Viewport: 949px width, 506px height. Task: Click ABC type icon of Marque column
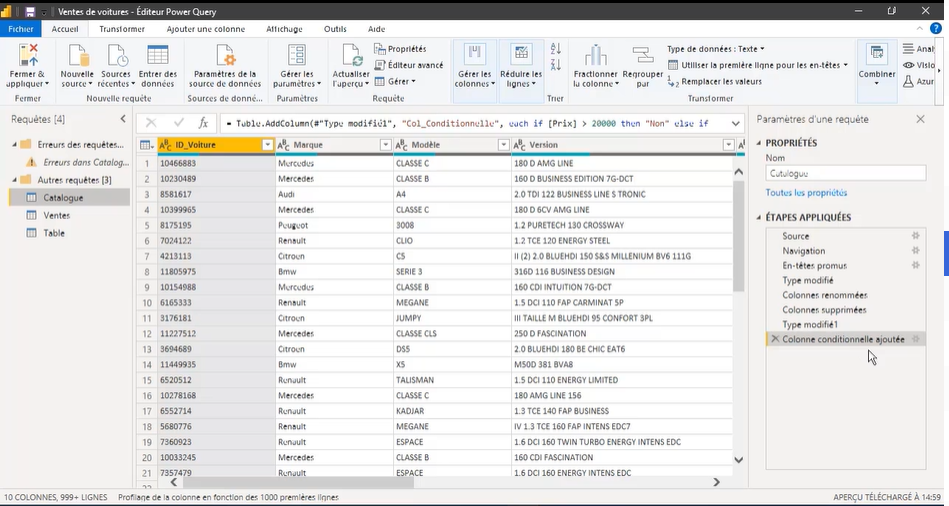pos(283,145)
